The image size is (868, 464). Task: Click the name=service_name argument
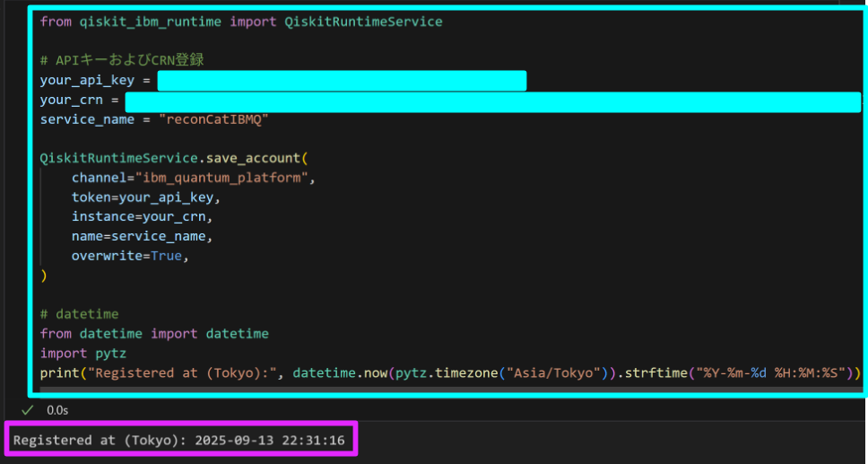tap(143, 237)
